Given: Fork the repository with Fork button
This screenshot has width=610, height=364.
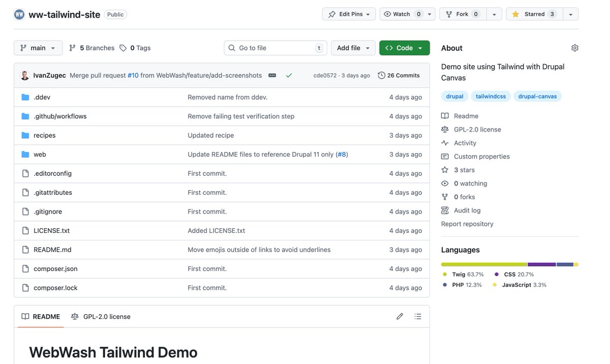Looking at the screenshot, I should (x=463, y=14).
